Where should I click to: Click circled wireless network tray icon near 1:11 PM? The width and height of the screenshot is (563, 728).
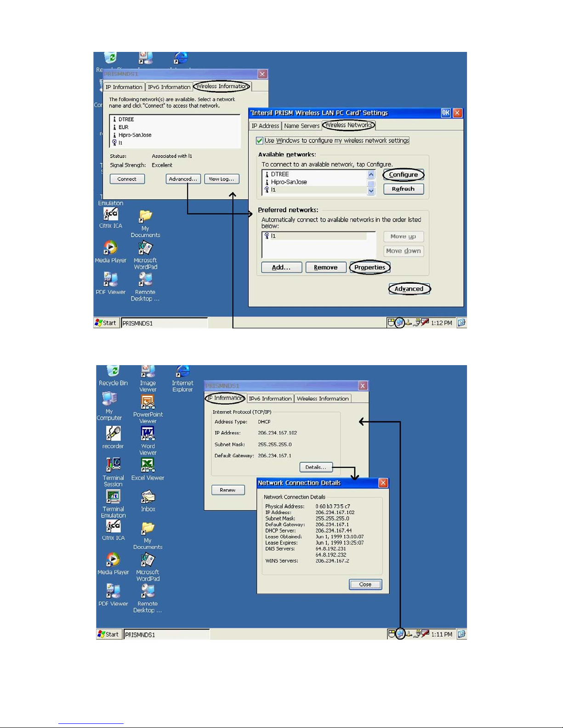click(400, 634)
